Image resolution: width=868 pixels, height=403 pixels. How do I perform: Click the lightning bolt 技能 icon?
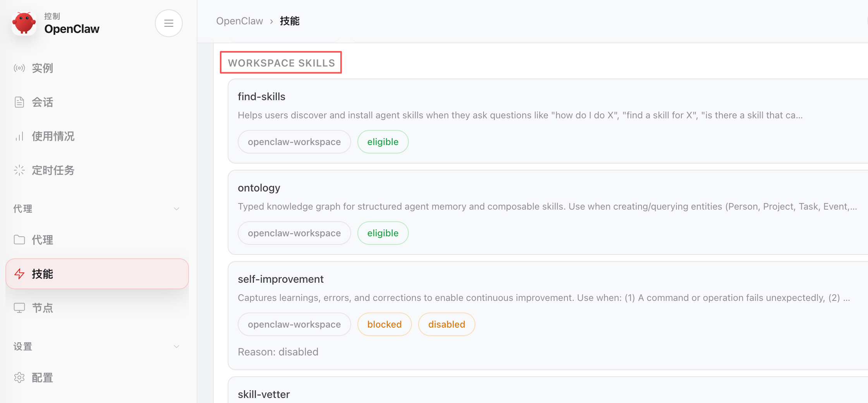point(19,274)
